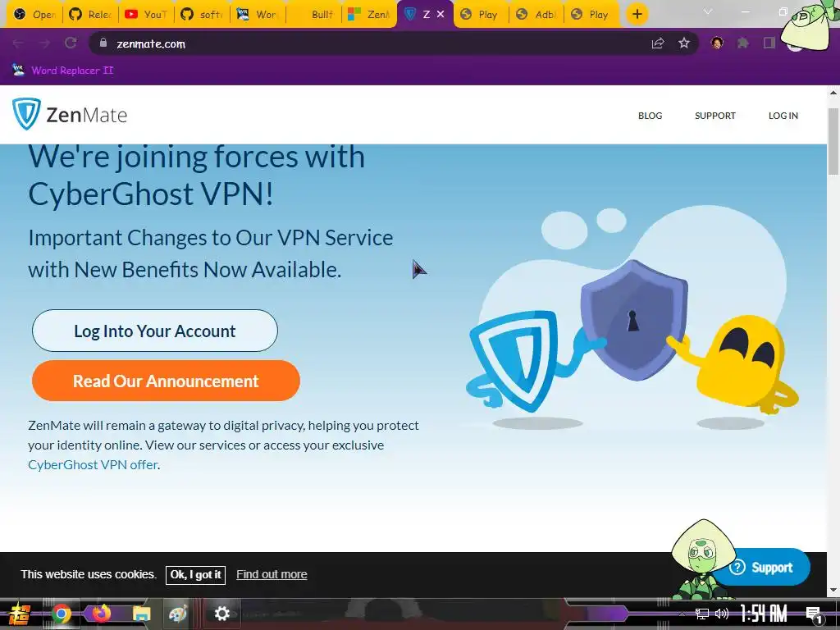
Task: Click the network tray icon
Action: click(702, 614)
